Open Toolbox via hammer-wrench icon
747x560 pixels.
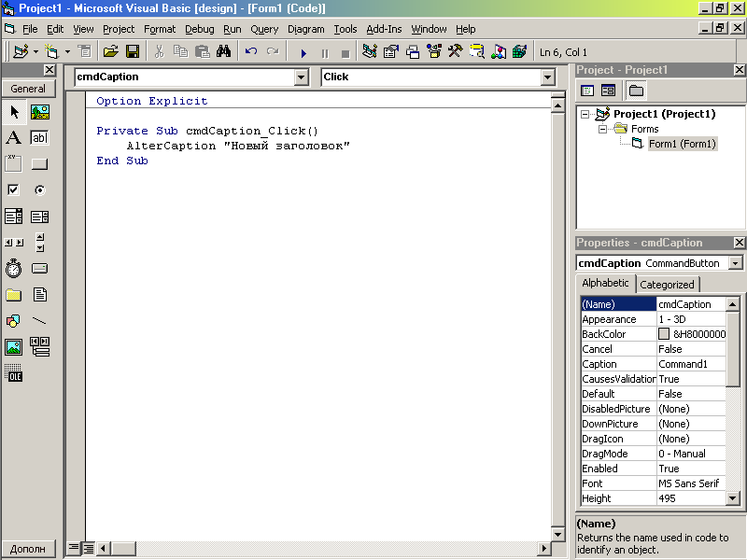456,51
